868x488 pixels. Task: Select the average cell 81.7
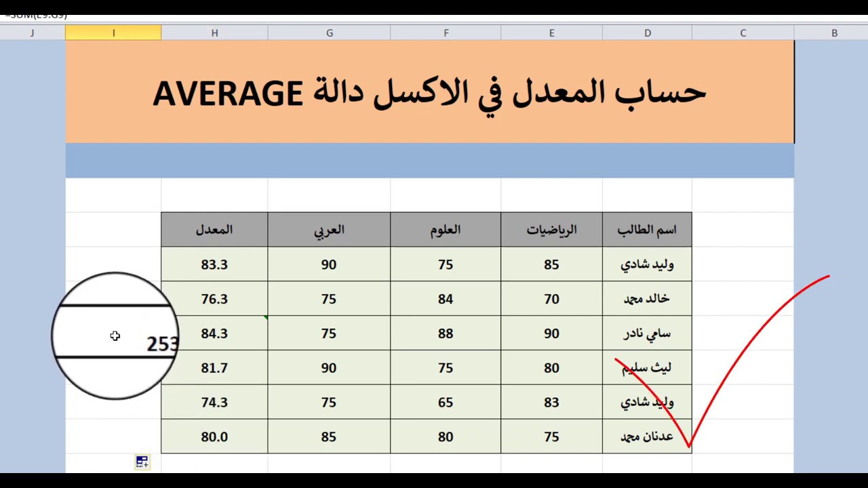(214, 367)
